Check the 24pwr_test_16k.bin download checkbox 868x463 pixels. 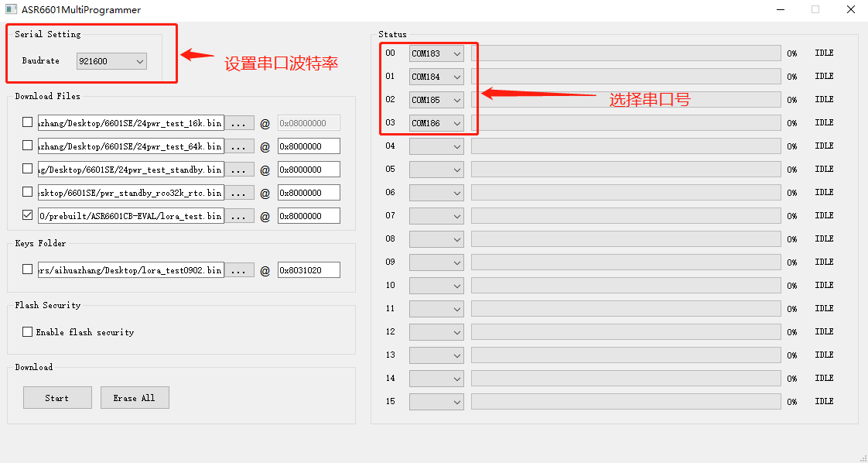point(27,122)
